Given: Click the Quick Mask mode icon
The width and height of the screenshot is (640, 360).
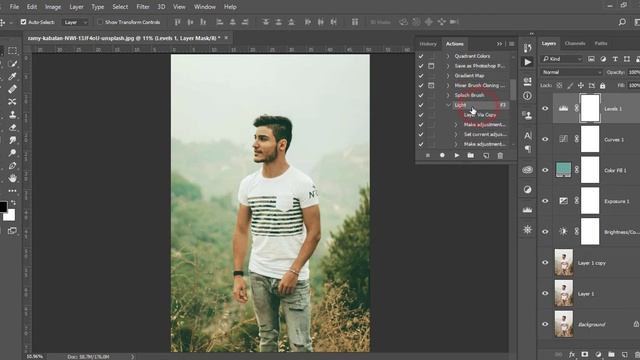Looking at the screenshot, I should 12,231.
